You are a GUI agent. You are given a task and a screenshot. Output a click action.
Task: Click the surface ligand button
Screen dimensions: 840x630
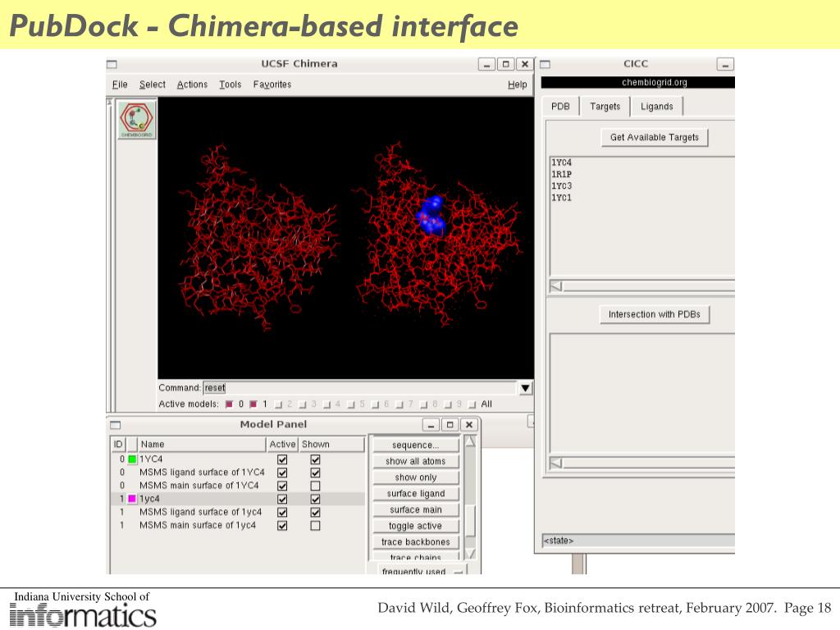coord(416,493)
